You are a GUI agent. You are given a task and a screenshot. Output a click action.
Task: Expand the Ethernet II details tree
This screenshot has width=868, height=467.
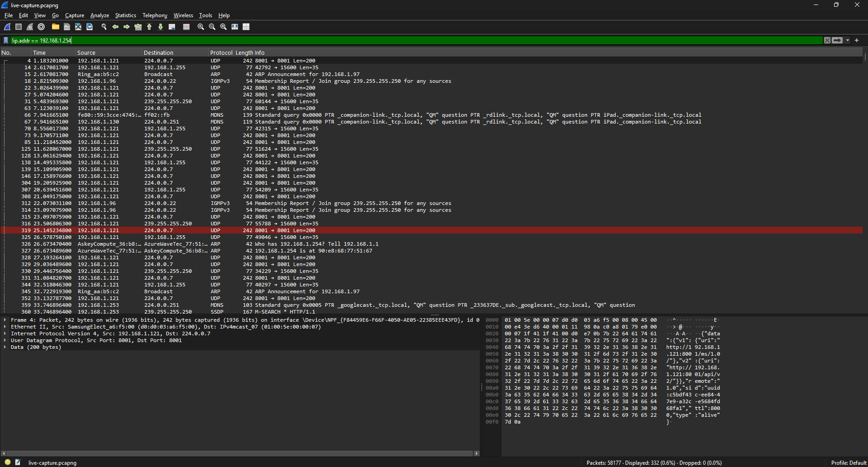pyautogui.click(x=5, y=327)
